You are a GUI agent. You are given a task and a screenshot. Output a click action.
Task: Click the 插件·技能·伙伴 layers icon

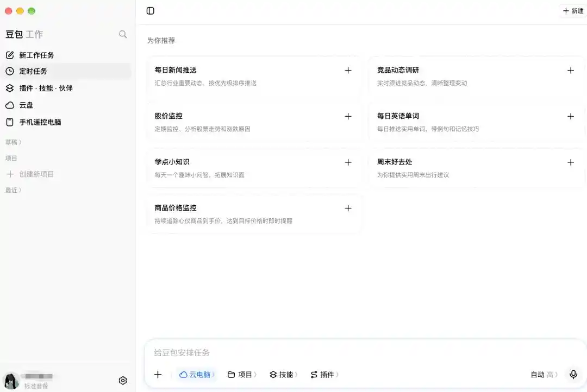pyautogui.click(x=10, y=88)
